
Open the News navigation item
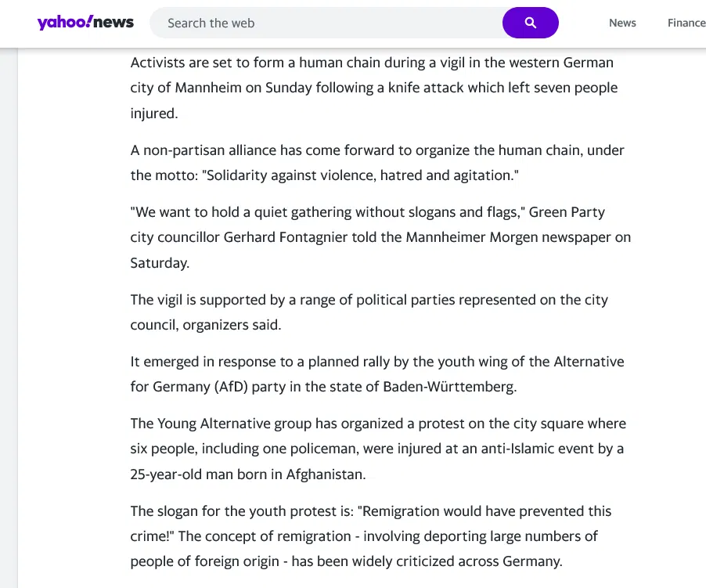tap(622, 23)
